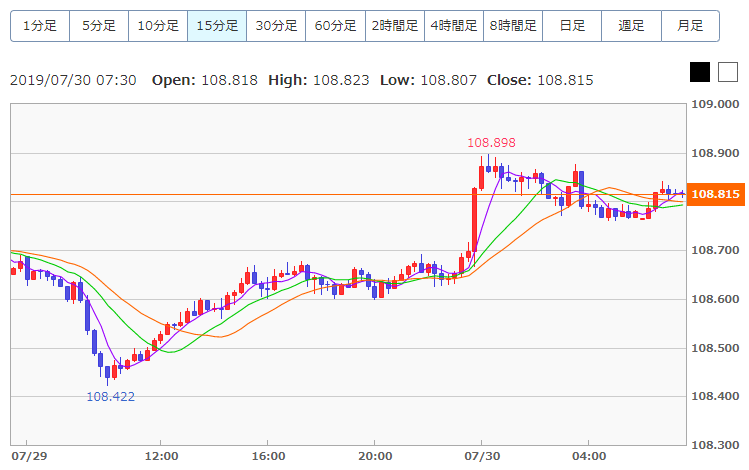Screen dimensions: 749x470
Task: Open the 60分足 chart tab
Action: [x=335, y=26]
